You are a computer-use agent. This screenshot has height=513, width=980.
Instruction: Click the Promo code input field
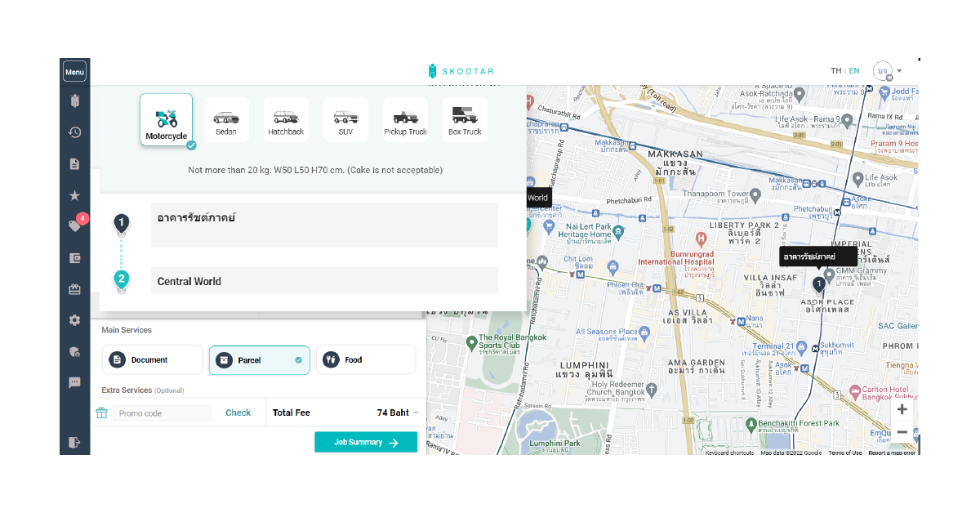pos(162,413)
